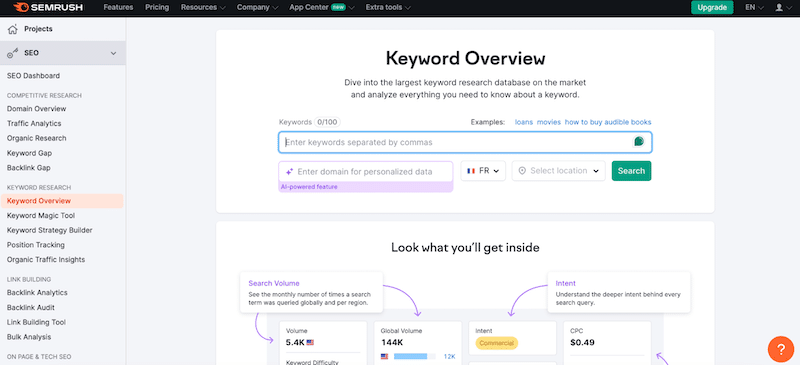
Task: Open the orange help question-mark button
Action: point(781,349)
